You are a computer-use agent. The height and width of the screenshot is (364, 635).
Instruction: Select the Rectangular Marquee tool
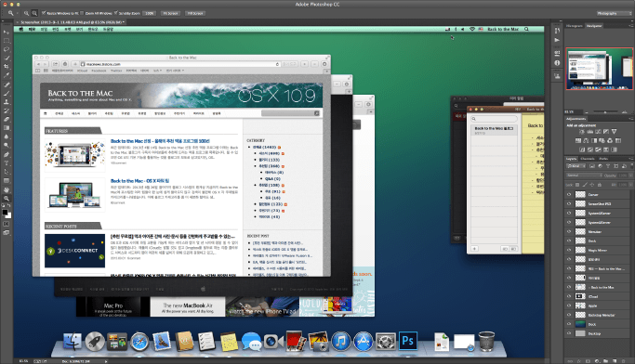point(7,41)
